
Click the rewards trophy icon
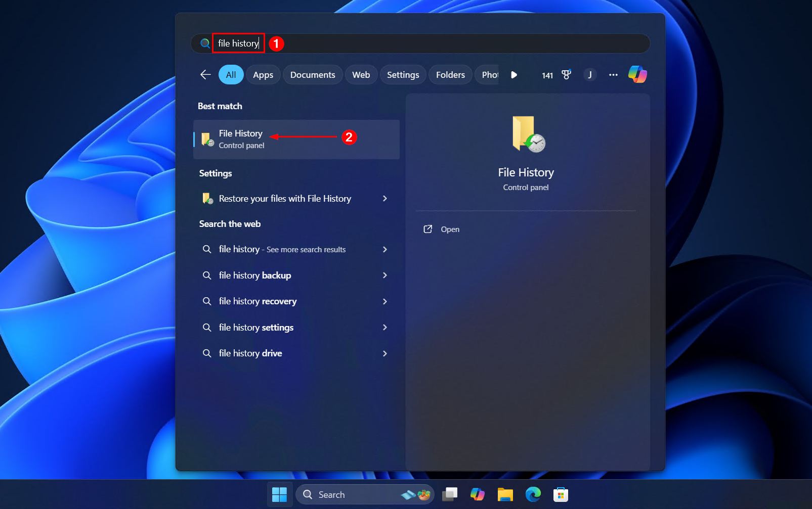[566, 75]
